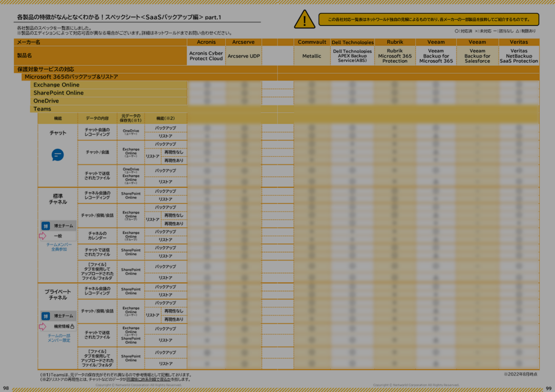The width and height of the screenshot is (555, 392).
Task: Click the チャット会議のレコーディング cell
Action: click(97, 132)
